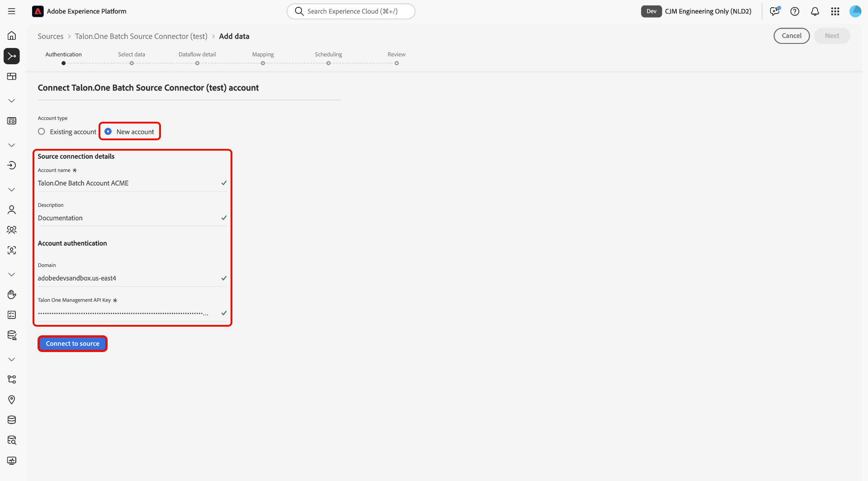Image resolution: width=868 pixels, height=481 pixels.
Task: Click the plain database sidebar icon
Action: pyautogui.click(x=12, y=420)
